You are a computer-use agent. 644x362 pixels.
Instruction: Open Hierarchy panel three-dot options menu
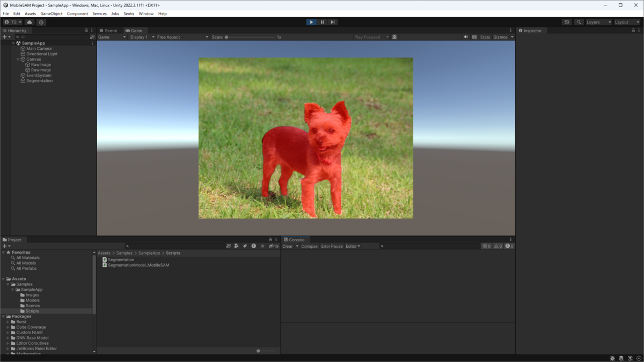[x=92, y=31]
